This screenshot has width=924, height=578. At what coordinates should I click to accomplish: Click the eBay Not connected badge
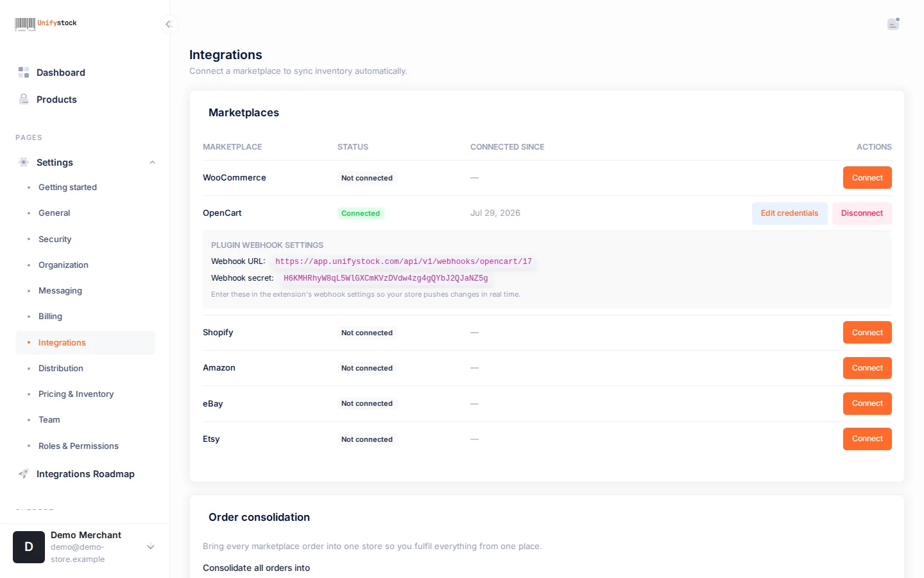pos(367,403)
